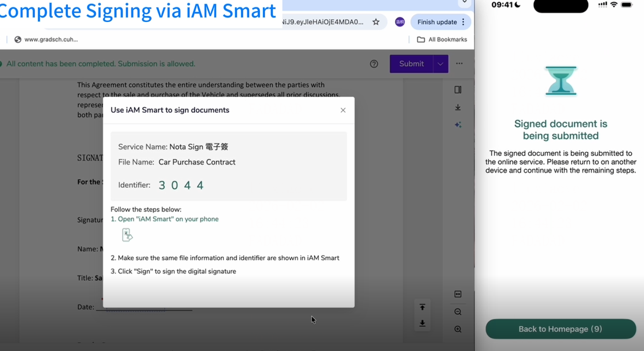Viewport: 644px width, 351px height.
Task: Click the help question mark icon
Action: [x=374, y=64]
